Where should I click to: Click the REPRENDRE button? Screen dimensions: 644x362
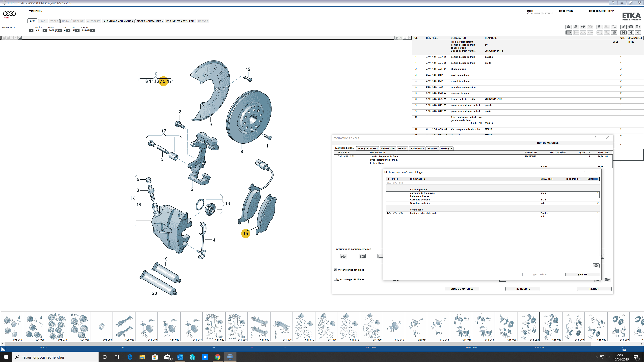(x=523, y=289)
